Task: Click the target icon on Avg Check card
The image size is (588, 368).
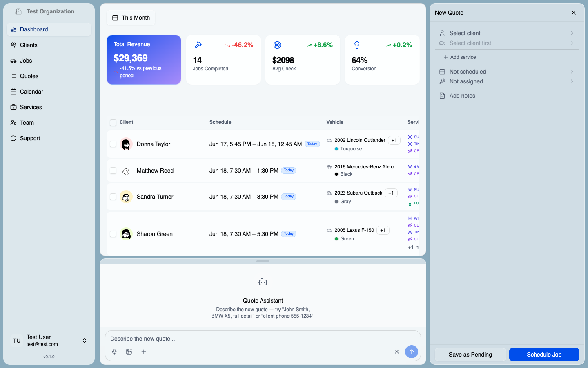Action: [x=277, y=45]
